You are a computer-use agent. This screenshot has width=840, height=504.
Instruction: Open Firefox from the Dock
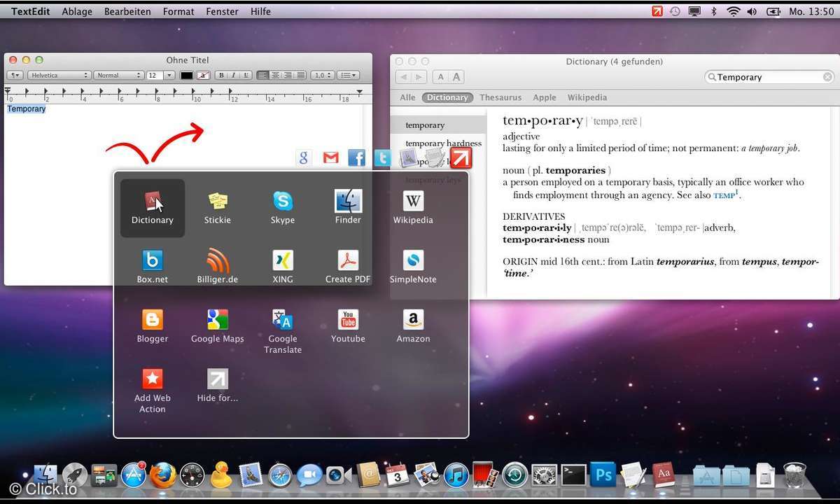pyautogui.click(x=162, y=475)
